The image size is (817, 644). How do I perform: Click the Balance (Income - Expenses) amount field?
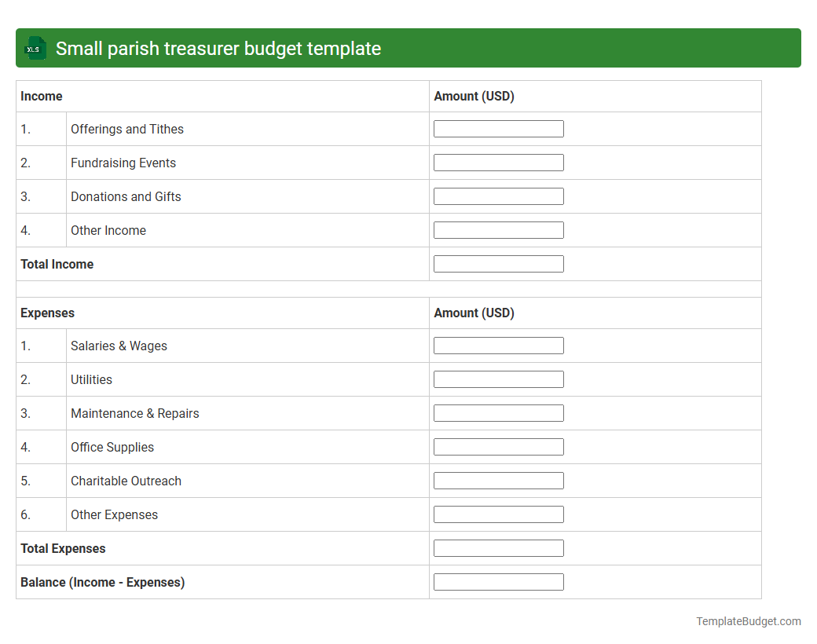click(498, 581)
